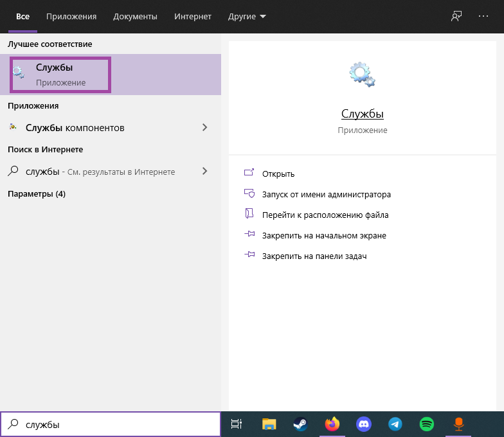The image size is (504, 437).
Task: Expand arrow next to Службы компонентов
Action: coord(204,127)
